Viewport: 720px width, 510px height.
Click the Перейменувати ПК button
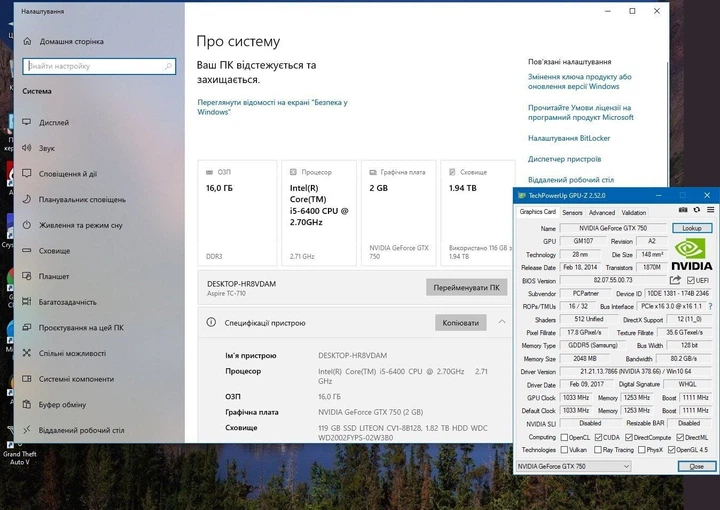click(466, 287)
